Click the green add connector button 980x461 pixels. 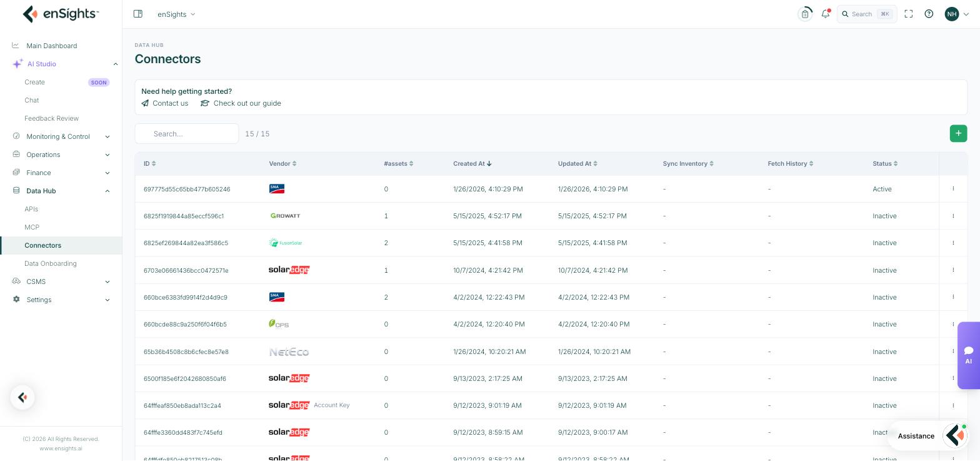[x=958, y=133]
